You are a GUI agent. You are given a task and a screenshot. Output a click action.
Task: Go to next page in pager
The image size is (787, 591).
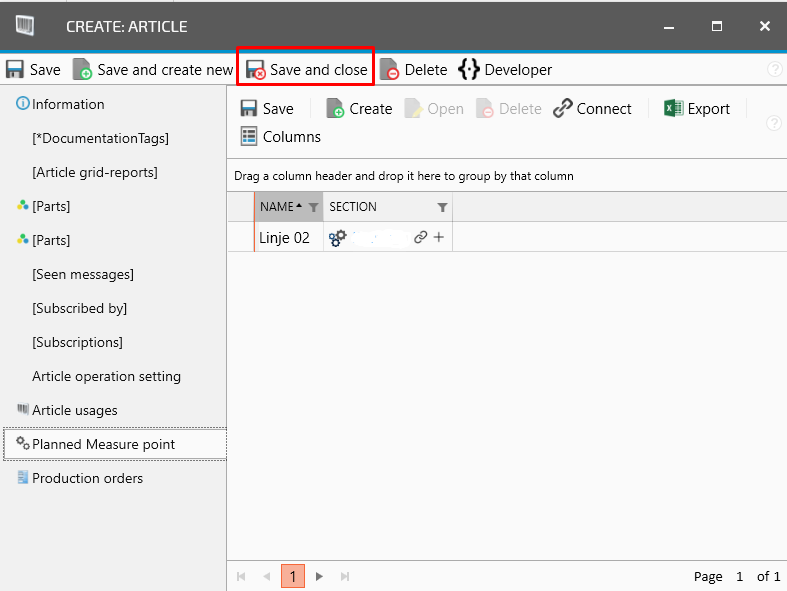pos(319,576)
